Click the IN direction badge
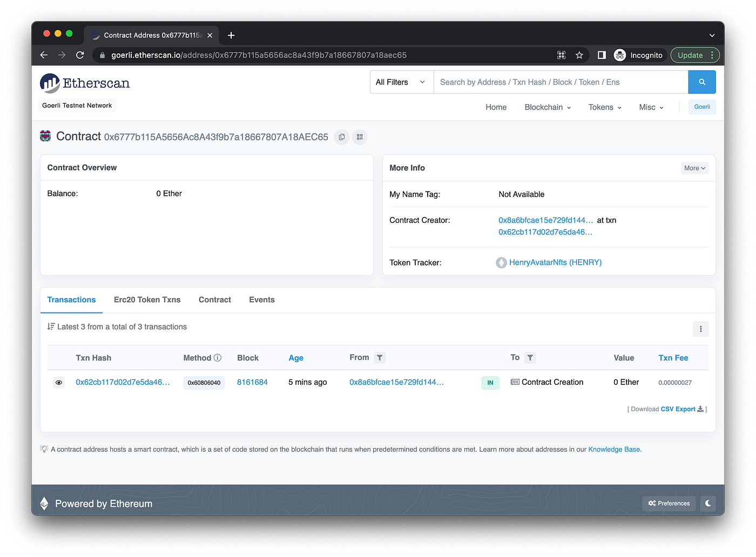This screenshot has height=557, width=756. click(x=490, y=383)
